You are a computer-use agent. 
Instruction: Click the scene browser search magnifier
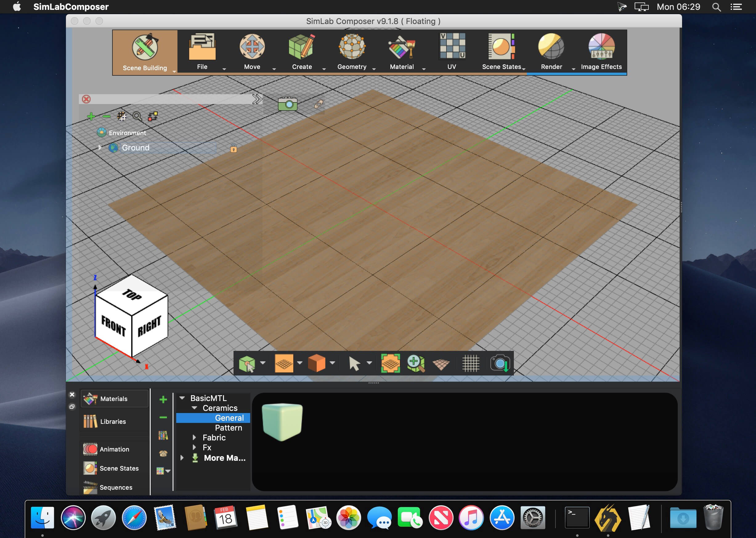[x=137, y=116]
